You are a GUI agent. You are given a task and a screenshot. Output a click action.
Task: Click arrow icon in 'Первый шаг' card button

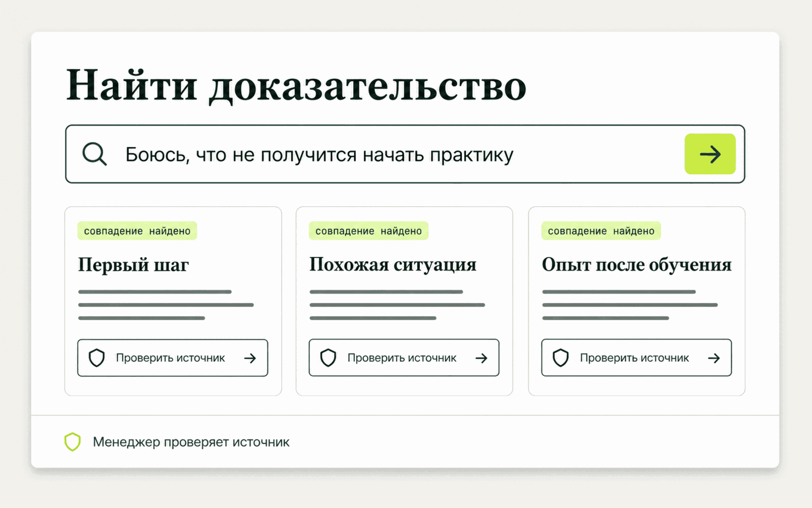coord(250,358)
